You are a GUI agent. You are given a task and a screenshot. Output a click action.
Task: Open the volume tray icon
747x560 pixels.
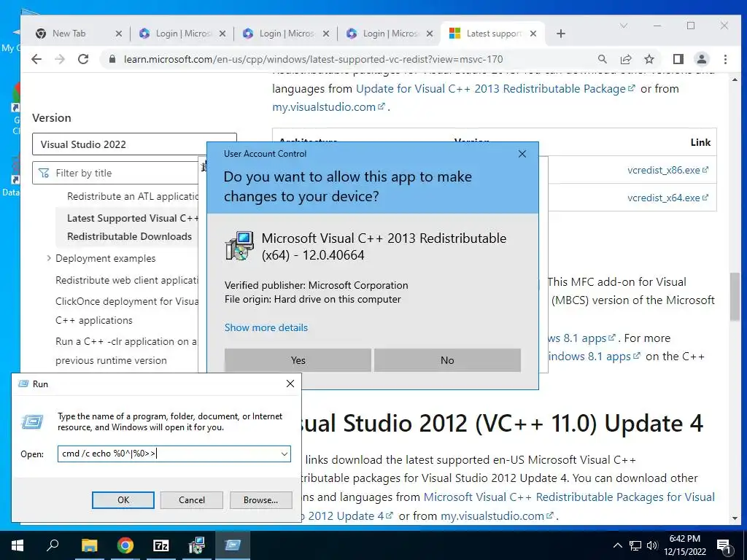click(x=652, y=545)
